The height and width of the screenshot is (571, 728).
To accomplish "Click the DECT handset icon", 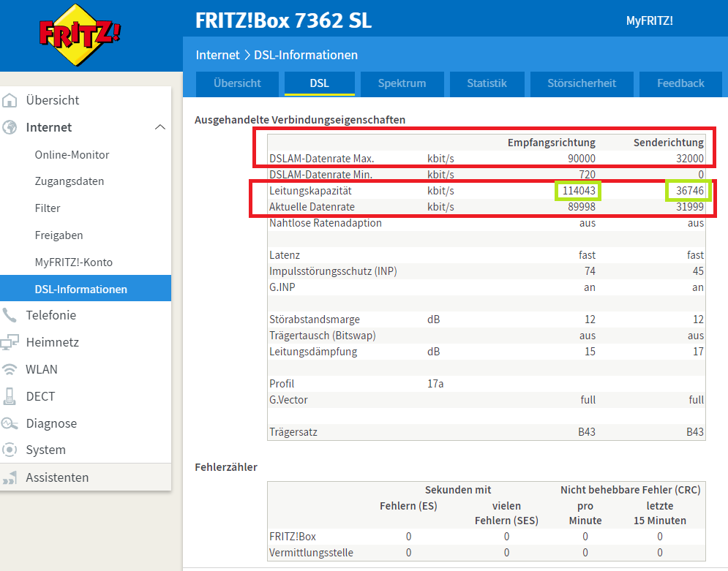I will (10, 396).
